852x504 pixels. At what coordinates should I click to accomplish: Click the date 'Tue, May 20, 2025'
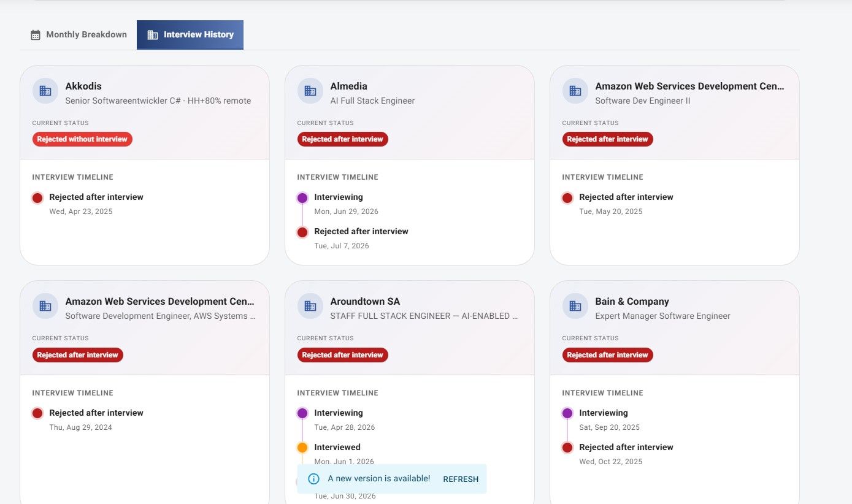point(611,212)
